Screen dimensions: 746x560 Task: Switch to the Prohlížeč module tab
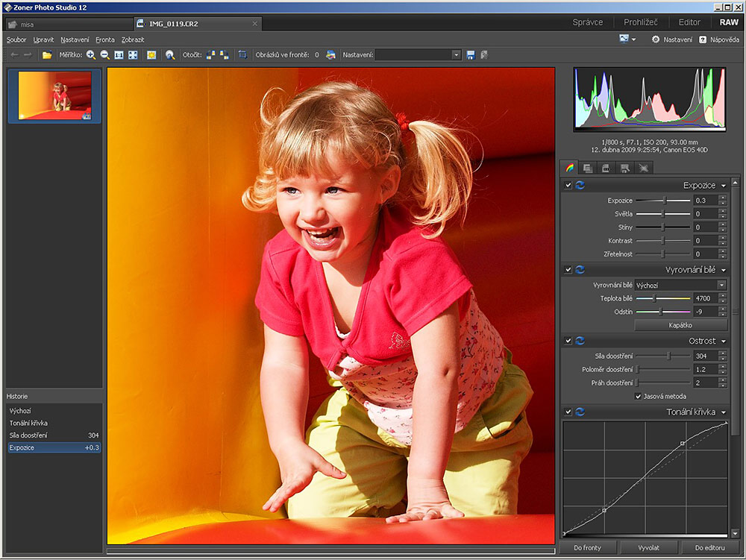[641, 22]
